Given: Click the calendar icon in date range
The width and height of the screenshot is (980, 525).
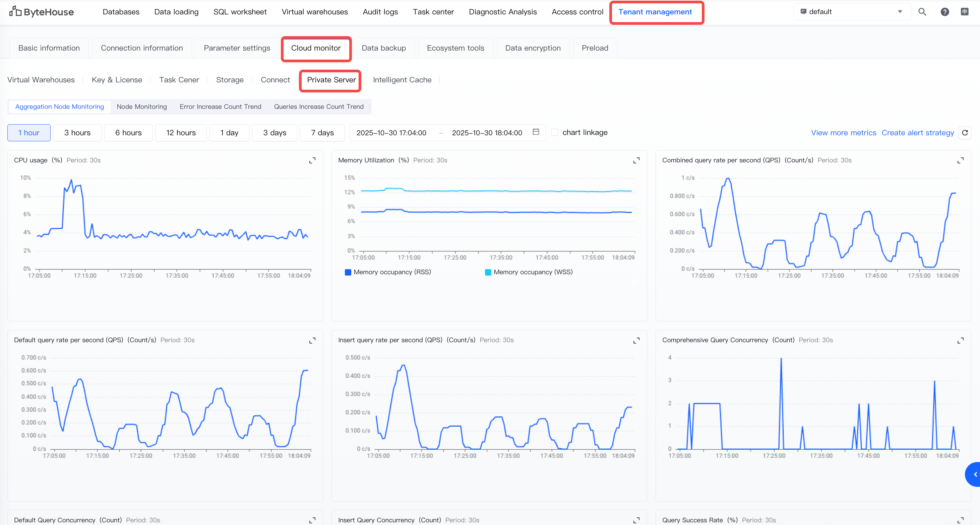Looking at the screenshot, I should [x=536, y=132].
